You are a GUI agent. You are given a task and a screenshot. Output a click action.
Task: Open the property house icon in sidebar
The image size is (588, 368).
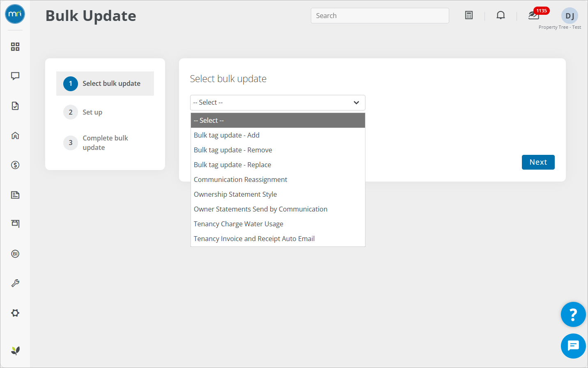pos(15,136)
